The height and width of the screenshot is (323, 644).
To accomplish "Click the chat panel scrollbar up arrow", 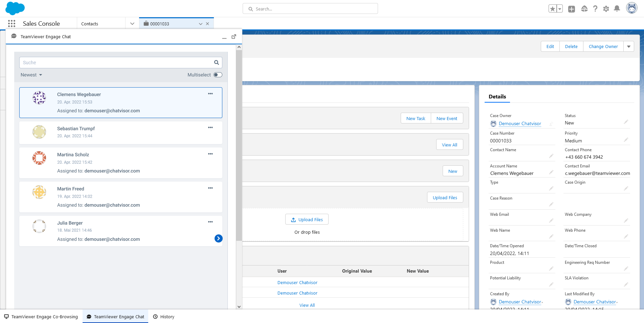I will click(x=239, y=47).
